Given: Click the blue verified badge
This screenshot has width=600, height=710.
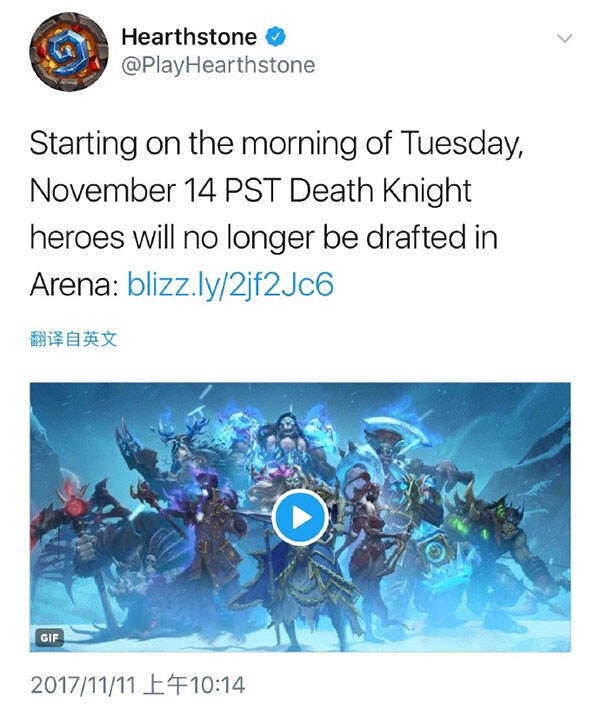Looking at the screenshot, I should pos(275,37).
